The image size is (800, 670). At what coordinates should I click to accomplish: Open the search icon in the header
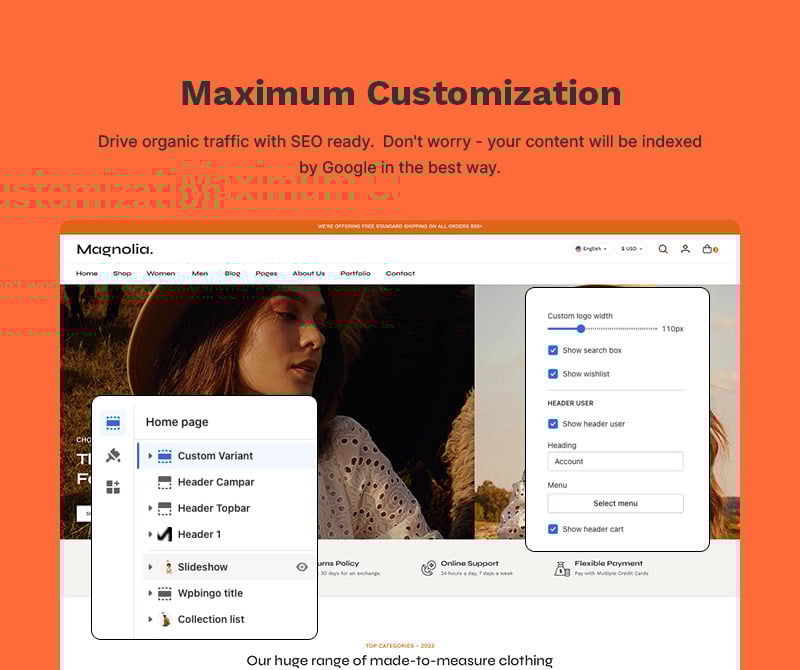[x=662, y=249]
